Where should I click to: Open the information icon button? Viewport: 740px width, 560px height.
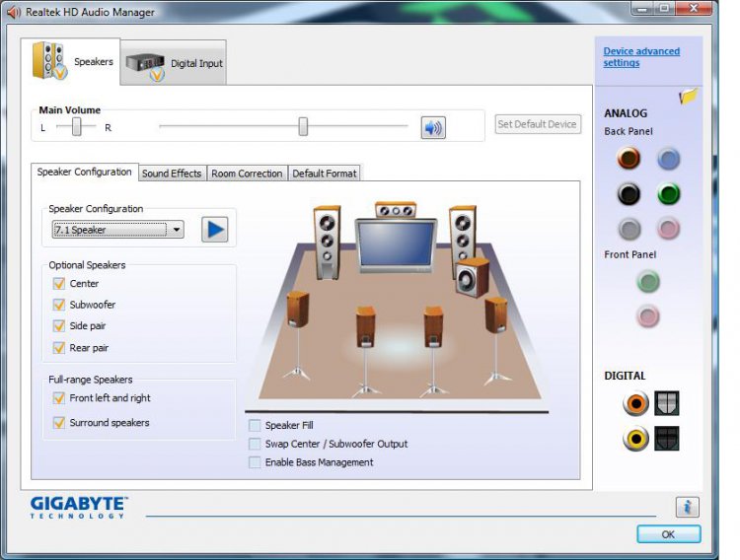click(x=687, y=507)
